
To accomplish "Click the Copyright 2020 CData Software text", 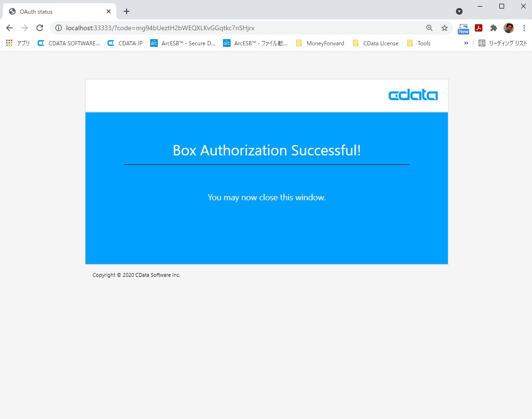I will click(137, 275).
